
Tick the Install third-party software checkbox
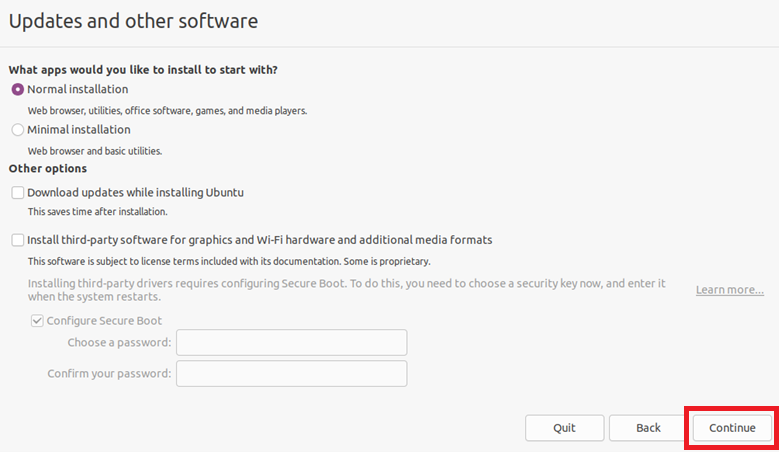click(18, 240)
